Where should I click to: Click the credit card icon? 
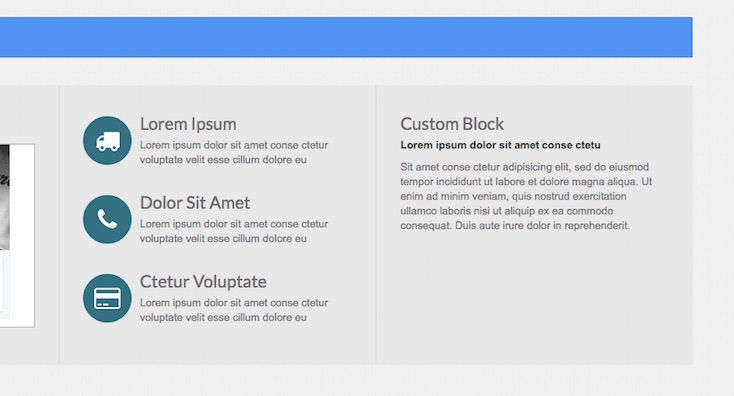click(107, 298)
